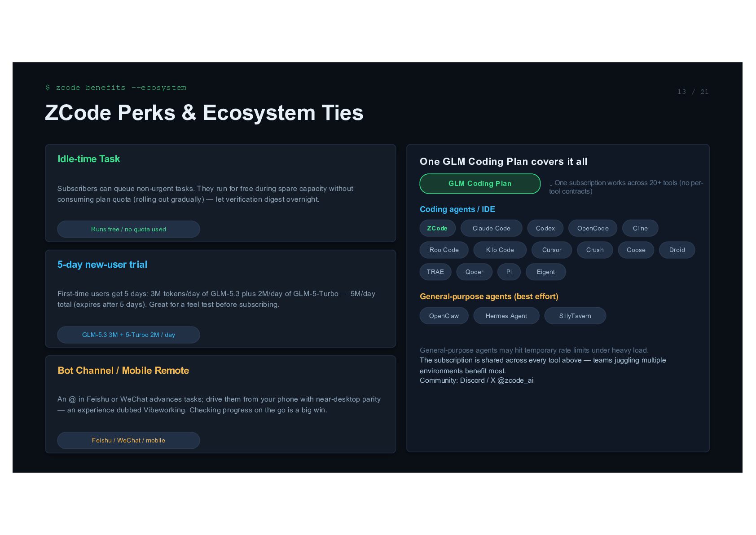This screenshot has width=756, height=535.
Task: Choose the Qoder chip
Action: coord(474,272)
